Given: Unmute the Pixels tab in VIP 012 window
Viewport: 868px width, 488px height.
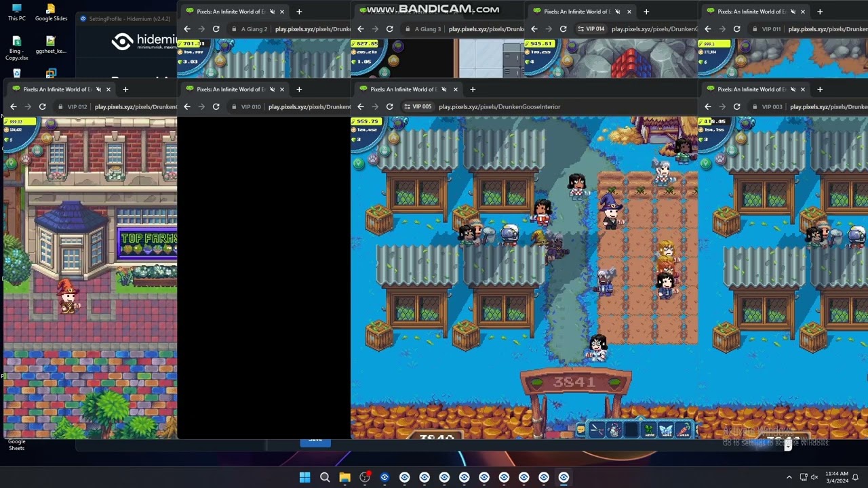Looking at the screenshot, I should pyautogui.click(x=98, y=89).
